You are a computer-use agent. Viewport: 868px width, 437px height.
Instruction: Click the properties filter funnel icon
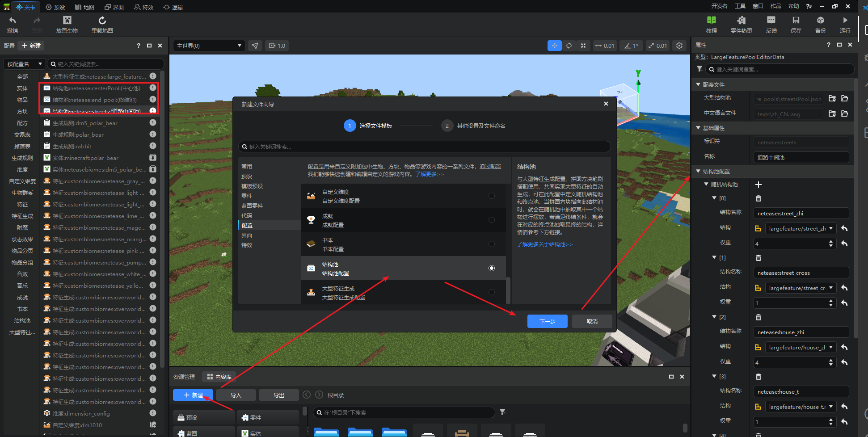click(699, 69)
